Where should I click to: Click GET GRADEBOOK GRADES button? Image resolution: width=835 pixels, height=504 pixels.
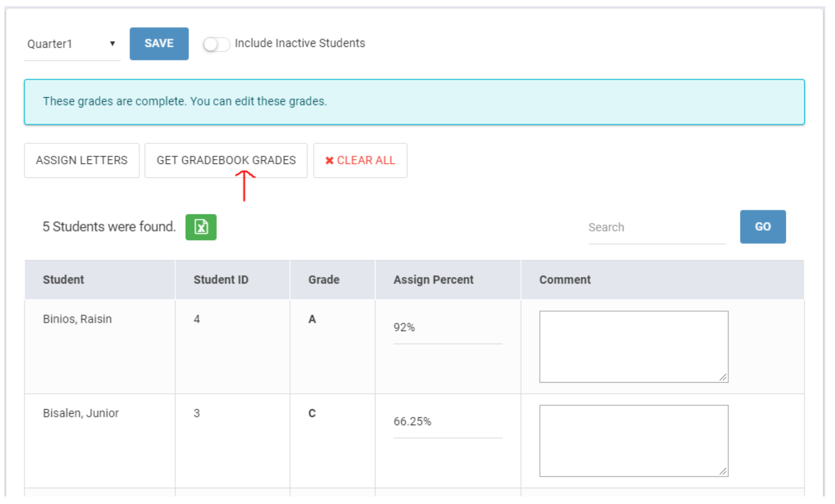click(226, 160)
